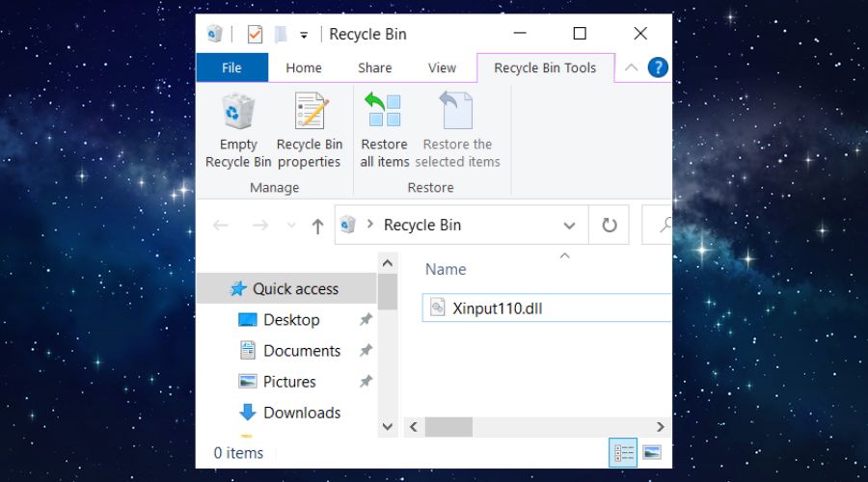Click the search box magnifier

point(665,225)
